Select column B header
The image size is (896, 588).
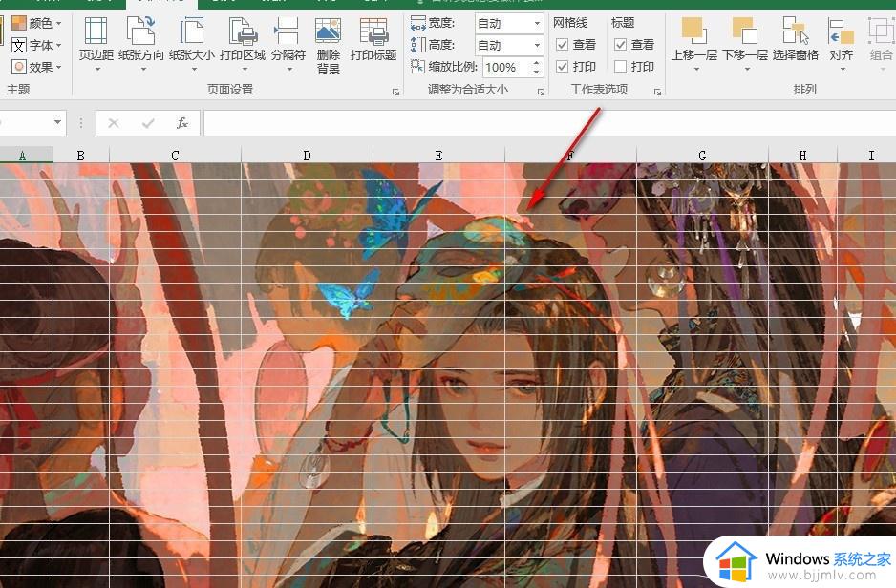click(x=80, y=156)
